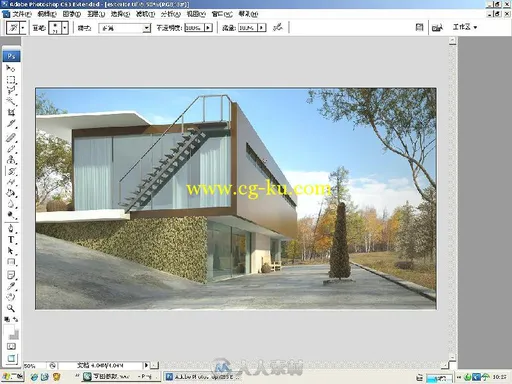This screenshot has width=512, height=384.
Task: Open the Window menu
Action: coord(222,14)
